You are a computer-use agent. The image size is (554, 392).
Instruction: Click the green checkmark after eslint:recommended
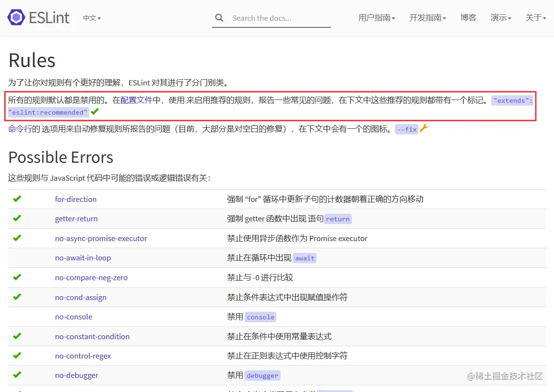(94, 111)
